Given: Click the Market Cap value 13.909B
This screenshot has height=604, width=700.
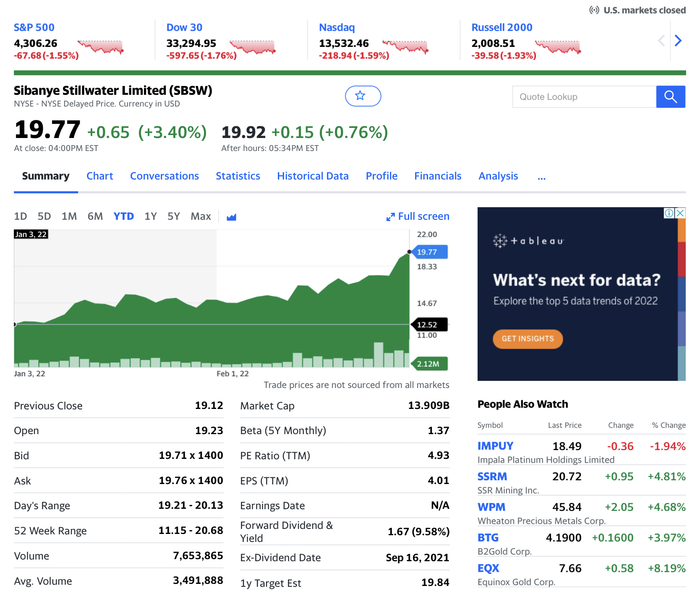Looking at the screenshot, I should tap(429, 405).
